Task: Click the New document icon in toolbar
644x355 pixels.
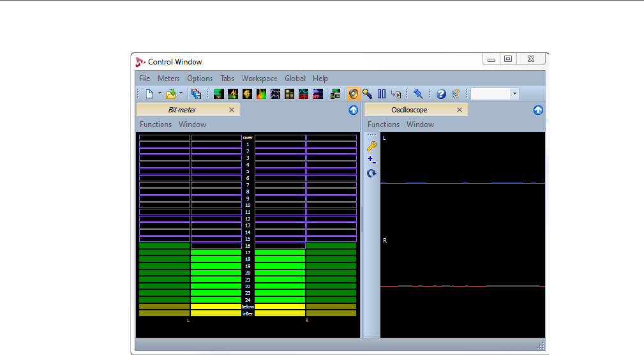Action: [x=149, y=94]
